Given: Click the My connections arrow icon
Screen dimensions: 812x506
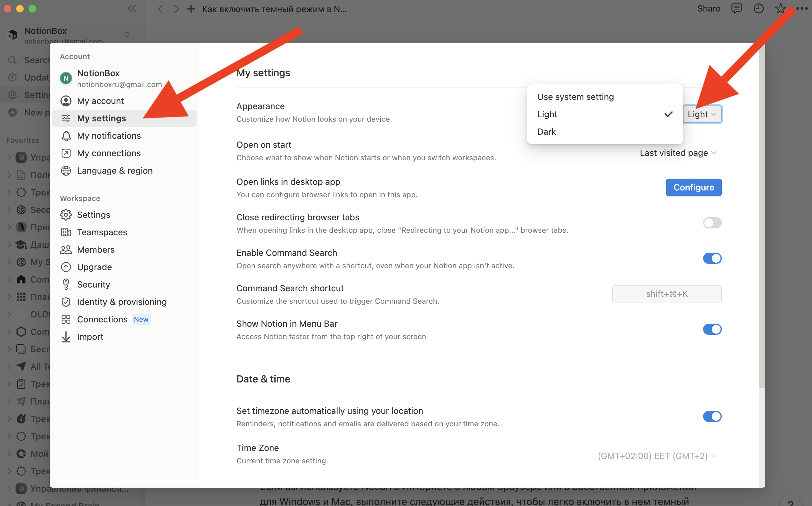Looking at the screenshot, I should [x=66, y=153].
